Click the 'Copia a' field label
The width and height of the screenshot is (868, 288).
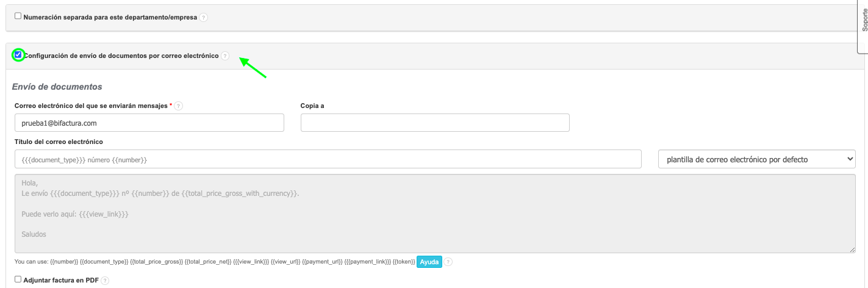tap(312, 106)
